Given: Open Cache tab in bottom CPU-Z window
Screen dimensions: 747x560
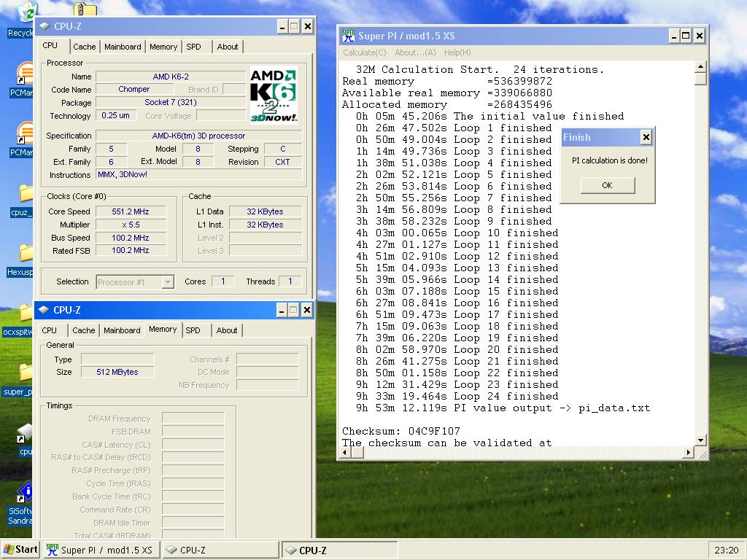Looking at the screenshot, I should (x=84, y=330).
